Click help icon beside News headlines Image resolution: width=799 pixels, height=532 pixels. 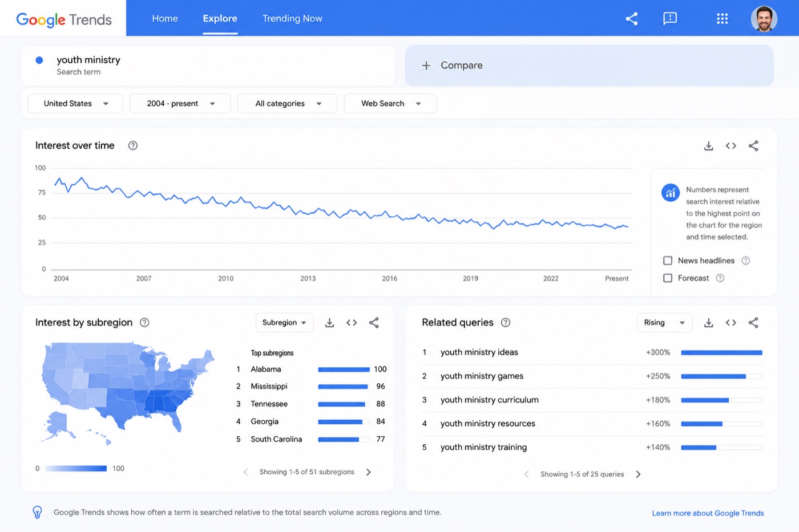(x=745, y=261)
